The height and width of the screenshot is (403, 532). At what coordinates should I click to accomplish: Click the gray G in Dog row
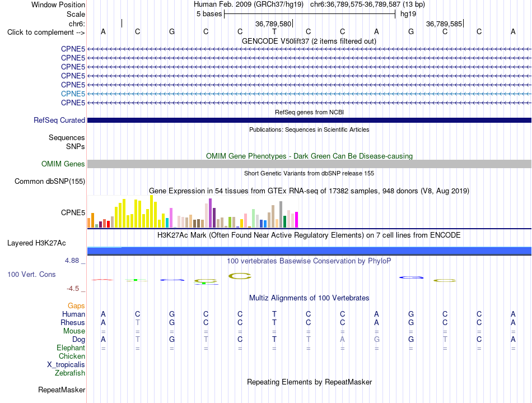click(377, 339)
